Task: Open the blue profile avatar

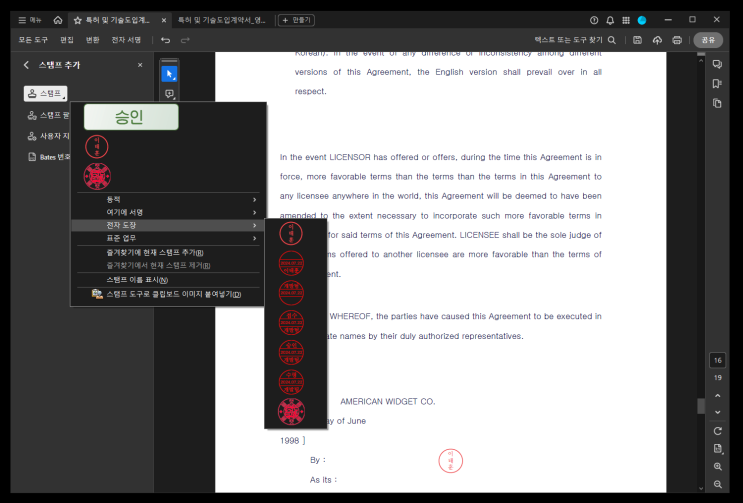Action: [642, 20]
